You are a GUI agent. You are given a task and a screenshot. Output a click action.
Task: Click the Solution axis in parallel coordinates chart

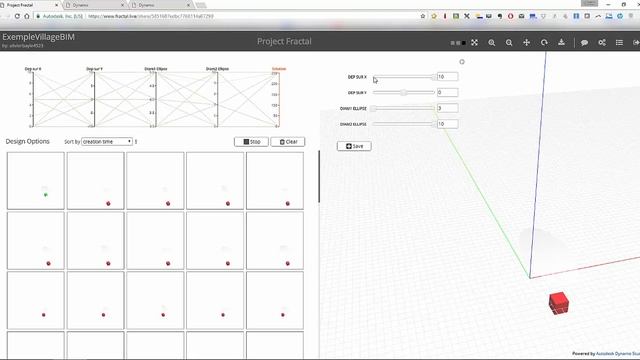[279, 99]
